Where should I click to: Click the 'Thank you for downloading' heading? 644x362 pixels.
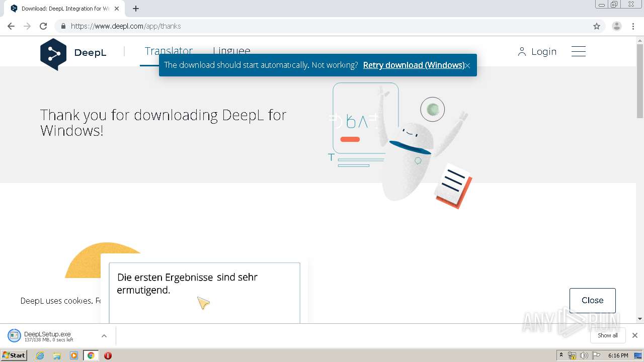tap(164, 123)
